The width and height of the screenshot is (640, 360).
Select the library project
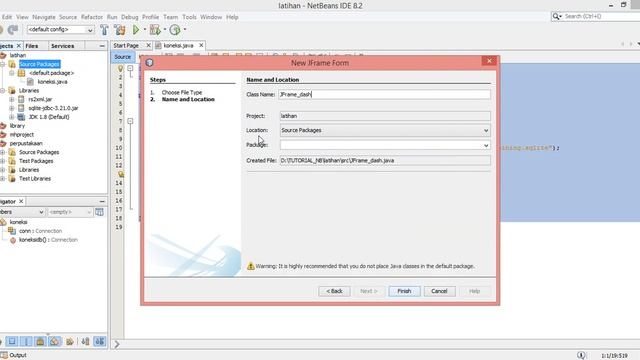click(x=17, y=126)
